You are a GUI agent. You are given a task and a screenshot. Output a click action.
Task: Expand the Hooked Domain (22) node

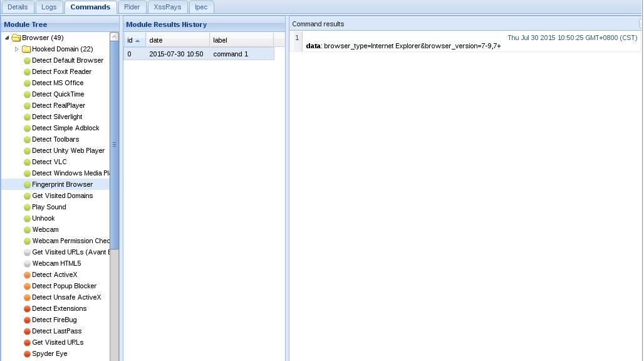[17, 49]
